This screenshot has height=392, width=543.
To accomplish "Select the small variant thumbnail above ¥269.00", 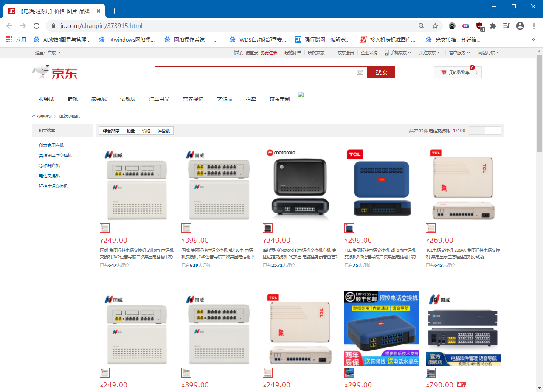I will click(430, 228).
